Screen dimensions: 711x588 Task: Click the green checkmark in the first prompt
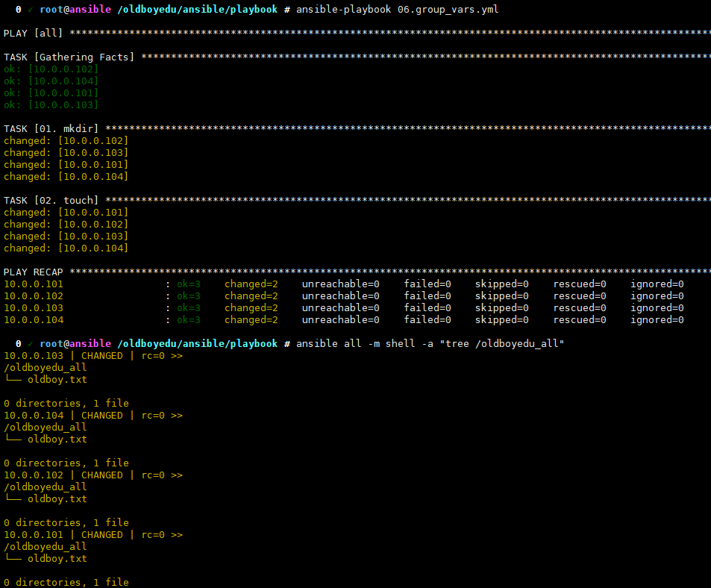pyautogui.click(x=29, y=9)
